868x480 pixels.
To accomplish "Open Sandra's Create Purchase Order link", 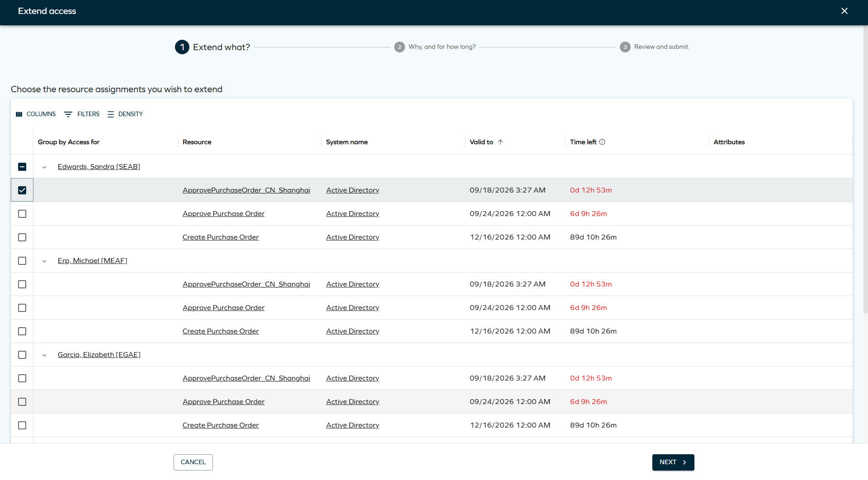I will (x=221, y=237).
